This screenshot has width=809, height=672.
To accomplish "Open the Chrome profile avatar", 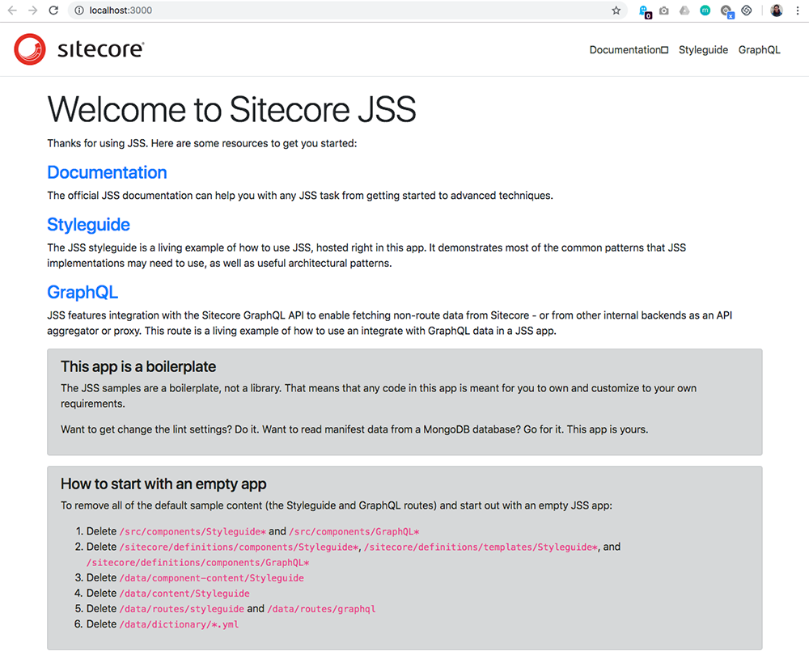I will [x=777, y=11].
